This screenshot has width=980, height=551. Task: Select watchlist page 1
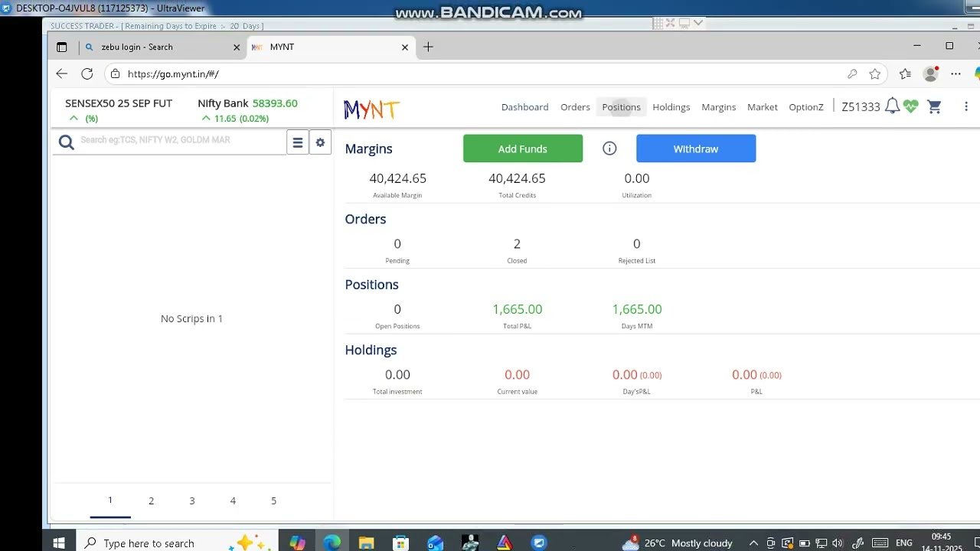(110, 500)
